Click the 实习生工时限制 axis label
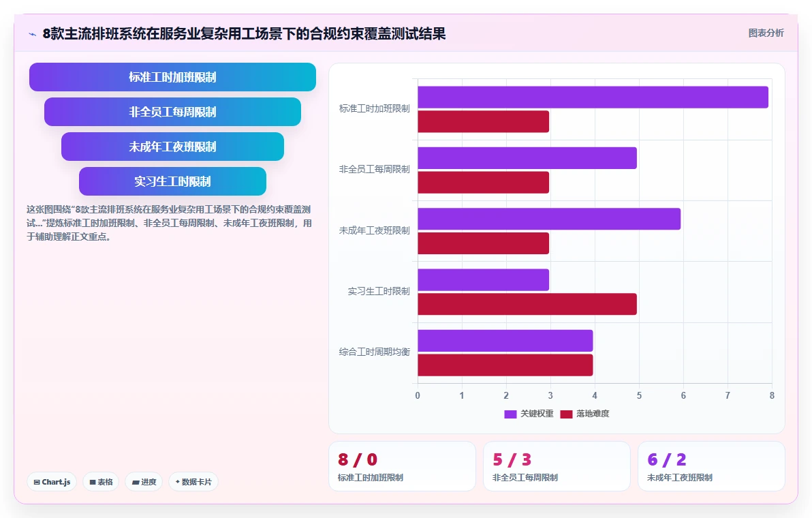Image resolution: width=812 pixels, height=518 pixels. tap(379, 292)
